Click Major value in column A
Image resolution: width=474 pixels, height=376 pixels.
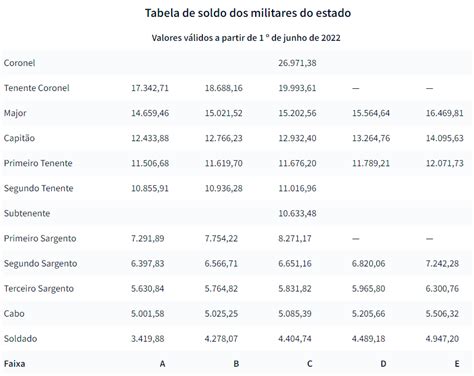tap(150, 113)
